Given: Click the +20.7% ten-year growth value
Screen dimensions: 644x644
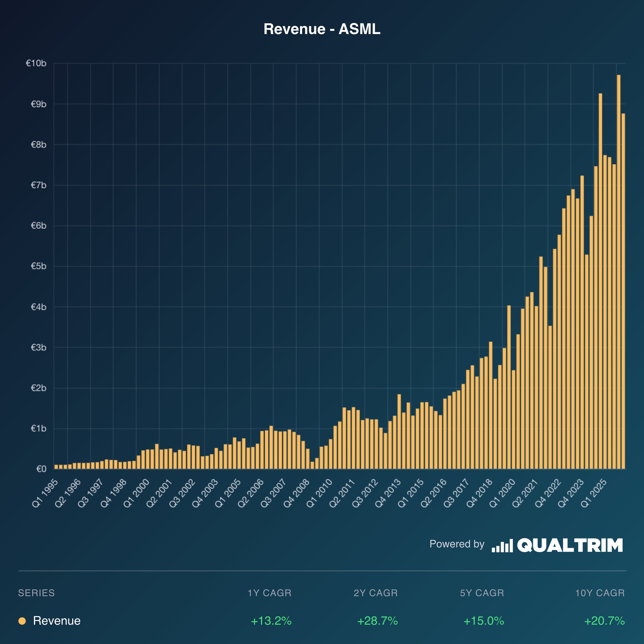Looking at the screenshot, I should [x=604, y=621].
